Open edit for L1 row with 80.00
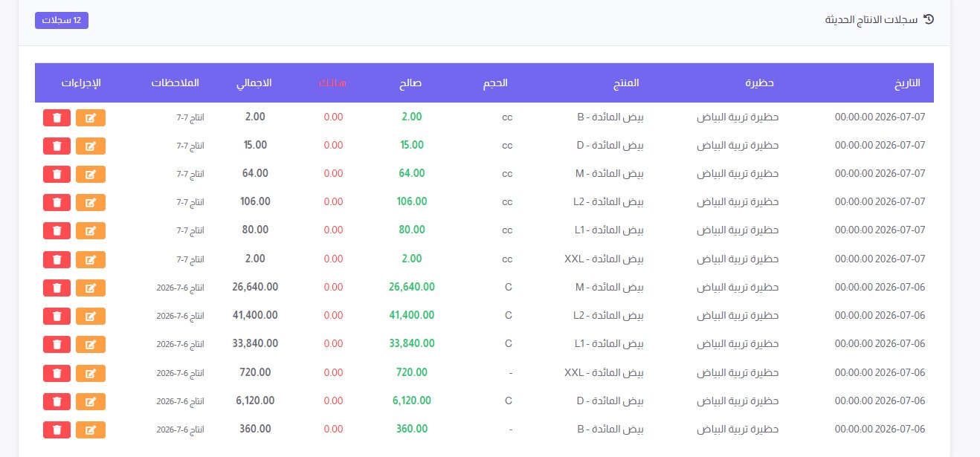The image size is (980, 457). 91,230
